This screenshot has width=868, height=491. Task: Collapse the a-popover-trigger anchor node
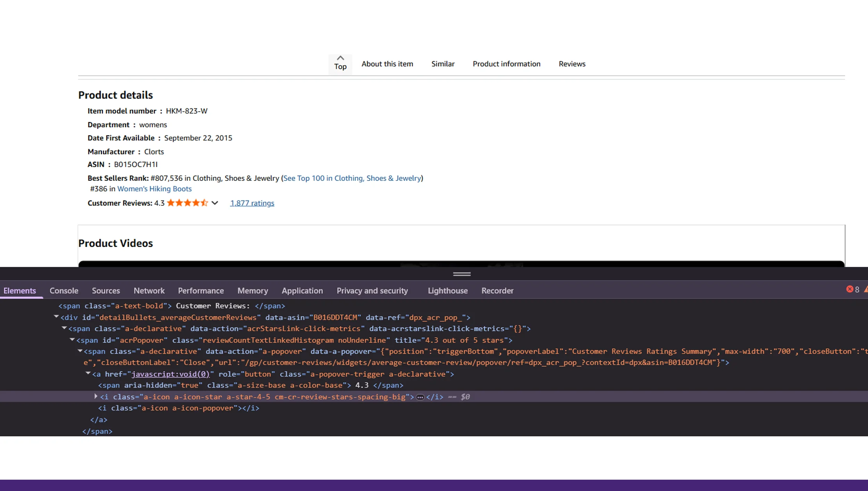coord(88,374)
